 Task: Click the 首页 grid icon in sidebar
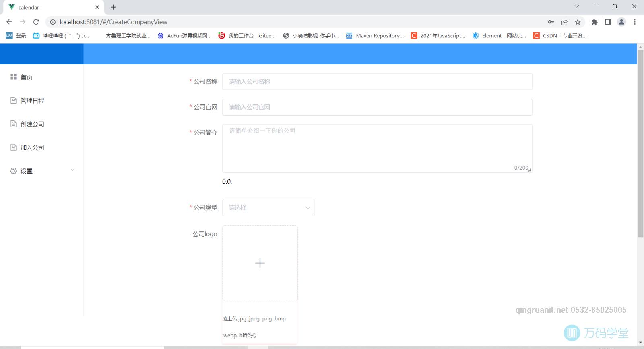pyautogui.click(x=13, y=77)
